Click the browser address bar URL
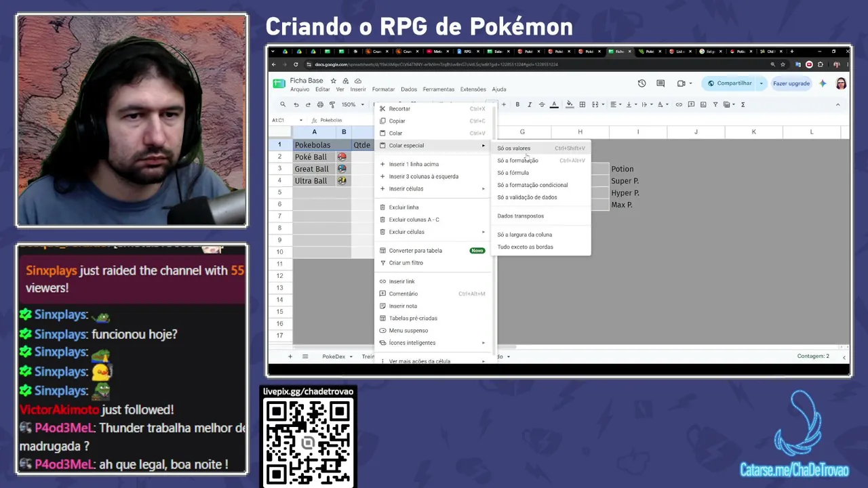Screen dimensions: 868x488 (x=436, y=64)
